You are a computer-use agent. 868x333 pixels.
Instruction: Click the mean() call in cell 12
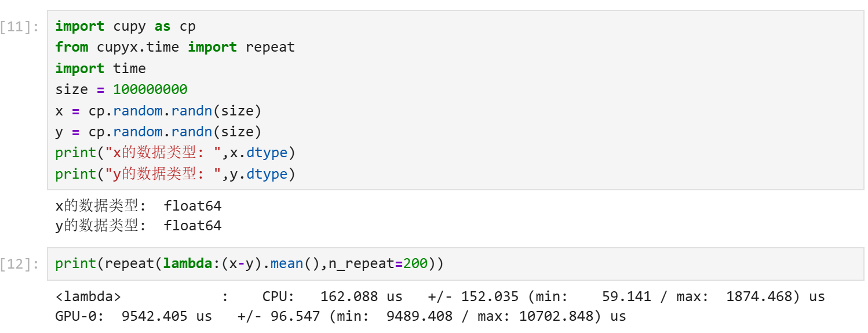(x=295, y=264)
